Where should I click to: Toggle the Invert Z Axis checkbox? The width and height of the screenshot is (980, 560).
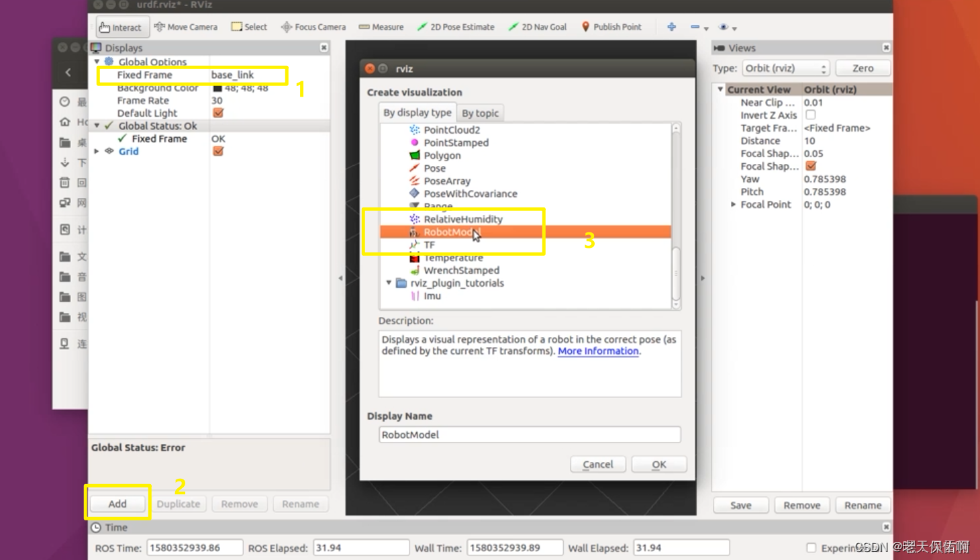[x=811, y=115]
